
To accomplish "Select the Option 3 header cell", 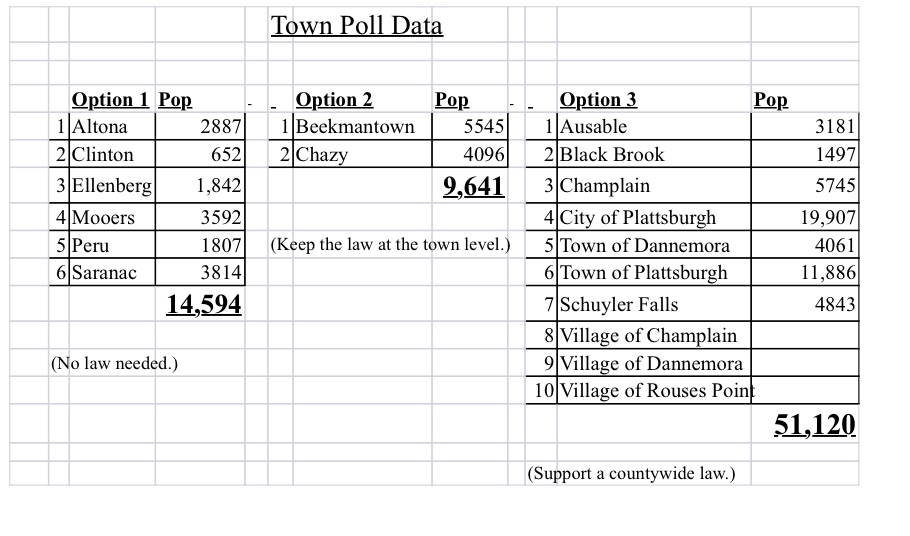I will pyautogui.click(x=598, y=100).
